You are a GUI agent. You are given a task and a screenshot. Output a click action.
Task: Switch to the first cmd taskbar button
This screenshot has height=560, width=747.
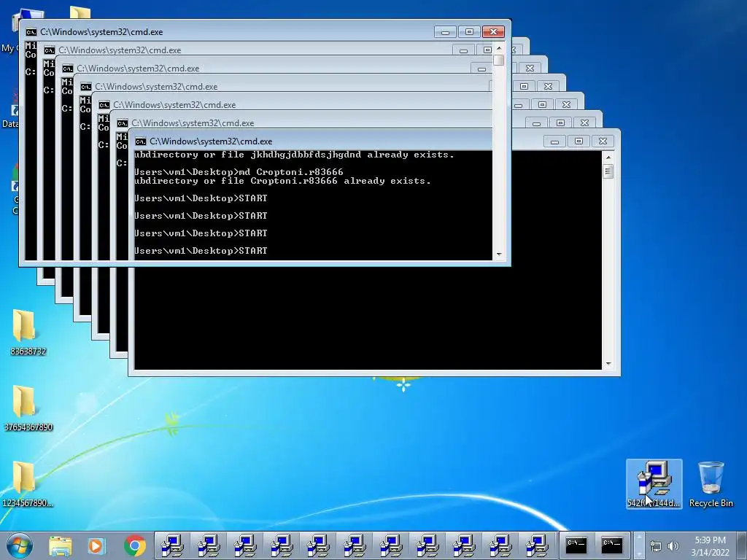point(576,545)
